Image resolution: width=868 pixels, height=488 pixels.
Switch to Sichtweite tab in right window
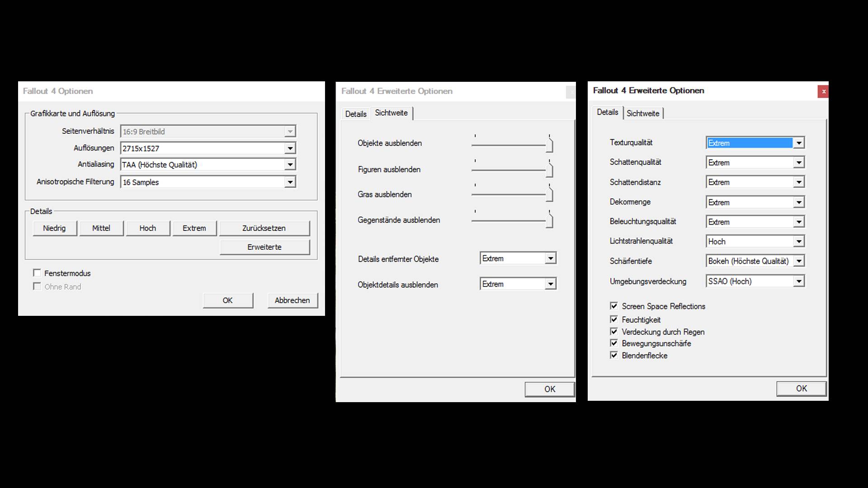tap(643, 113)
